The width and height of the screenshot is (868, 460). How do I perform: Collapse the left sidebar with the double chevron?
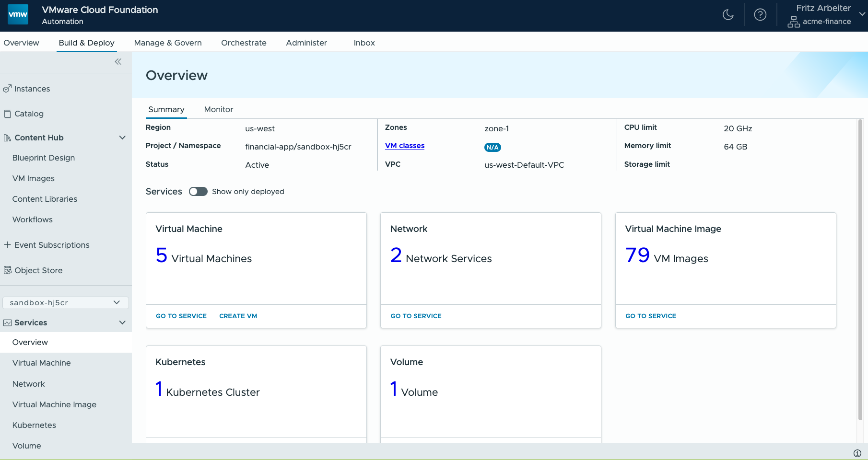(x=118, y=61)
